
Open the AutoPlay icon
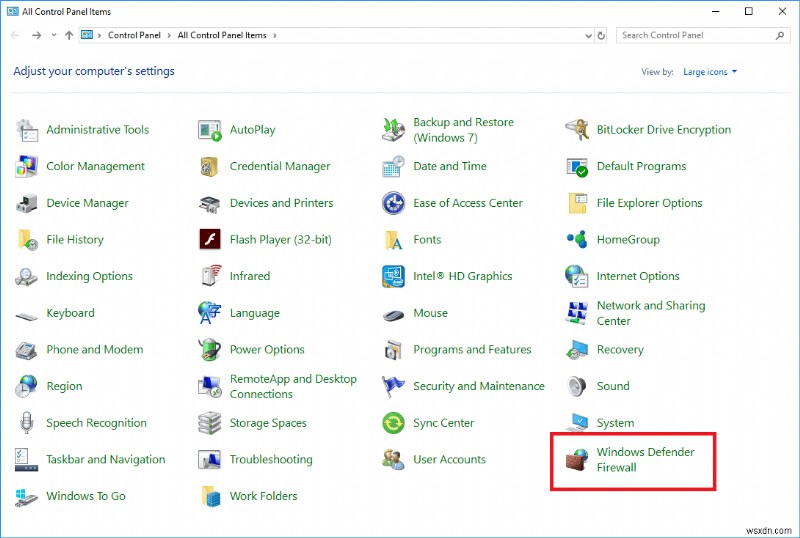click(x=210, y=130)
